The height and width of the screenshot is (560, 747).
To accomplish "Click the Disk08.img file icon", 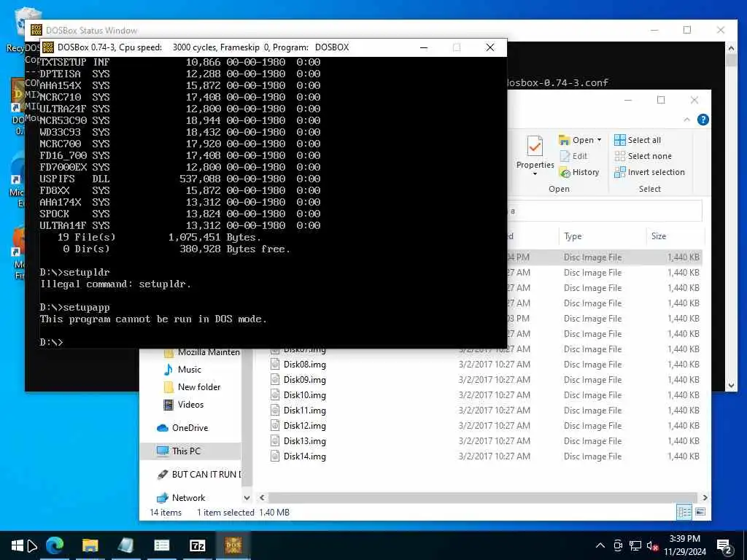I will tap(275, 365).
